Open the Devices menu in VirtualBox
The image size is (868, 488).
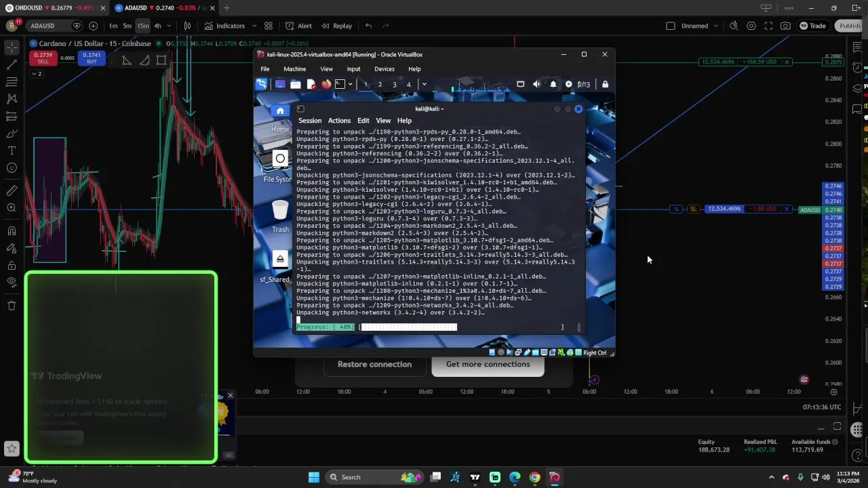pos(384,68)
